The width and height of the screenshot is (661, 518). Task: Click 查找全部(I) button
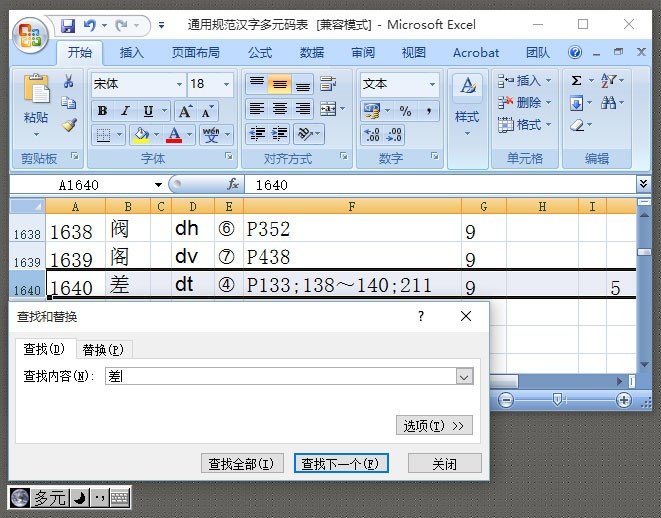pos(242,464)
